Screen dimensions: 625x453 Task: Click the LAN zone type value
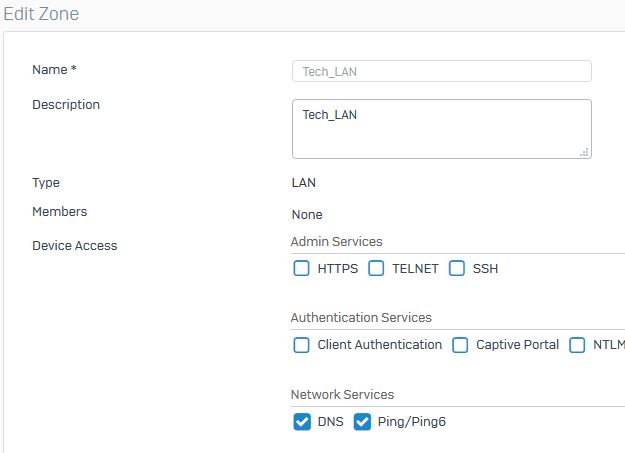pos(304,183)
